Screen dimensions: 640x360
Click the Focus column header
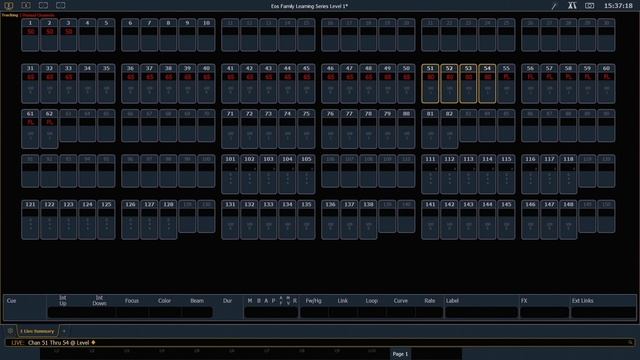pyautogui.click(x=132, y=300)
